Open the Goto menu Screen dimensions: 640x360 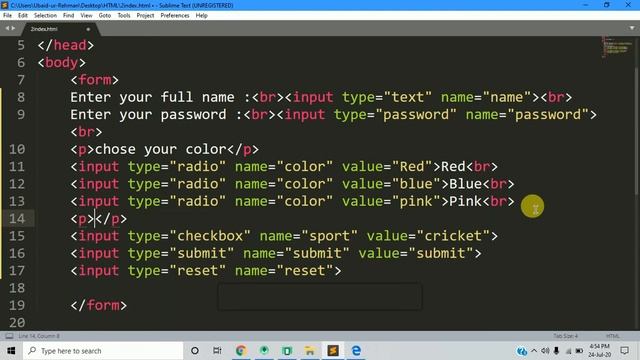click(105, 16)
